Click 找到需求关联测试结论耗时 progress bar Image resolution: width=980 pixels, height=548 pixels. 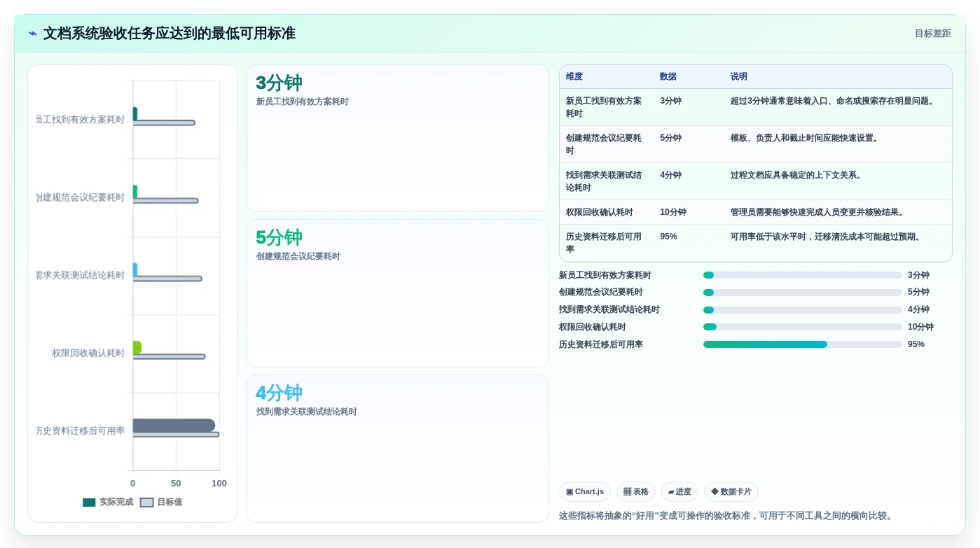coord(803,310)
